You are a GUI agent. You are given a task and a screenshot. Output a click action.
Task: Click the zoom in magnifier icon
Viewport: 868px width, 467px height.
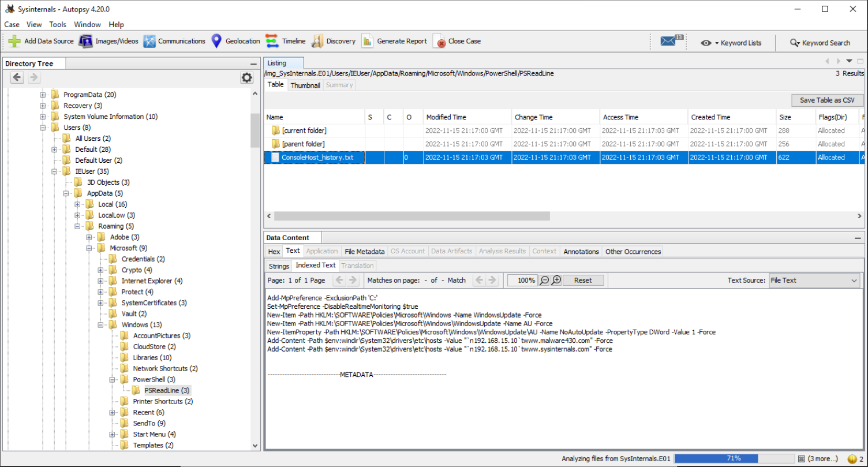coord(556,280)
